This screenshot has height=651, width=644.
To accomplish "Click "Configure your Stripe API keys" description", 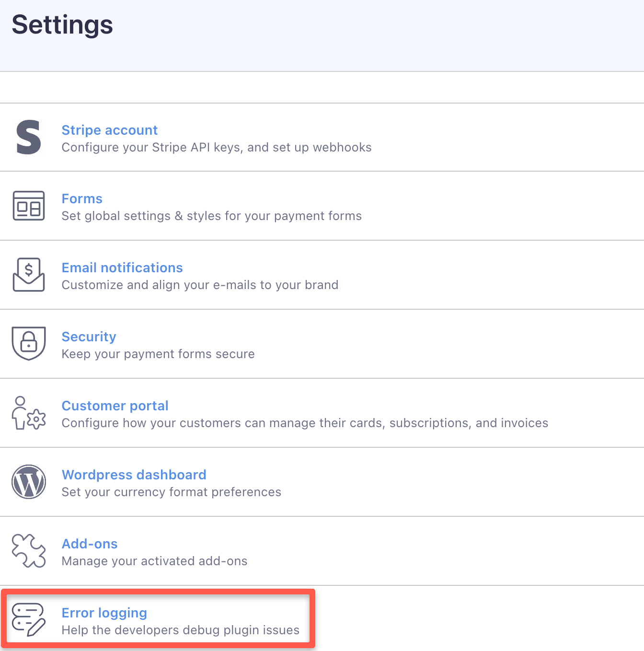I will [216, 147].
